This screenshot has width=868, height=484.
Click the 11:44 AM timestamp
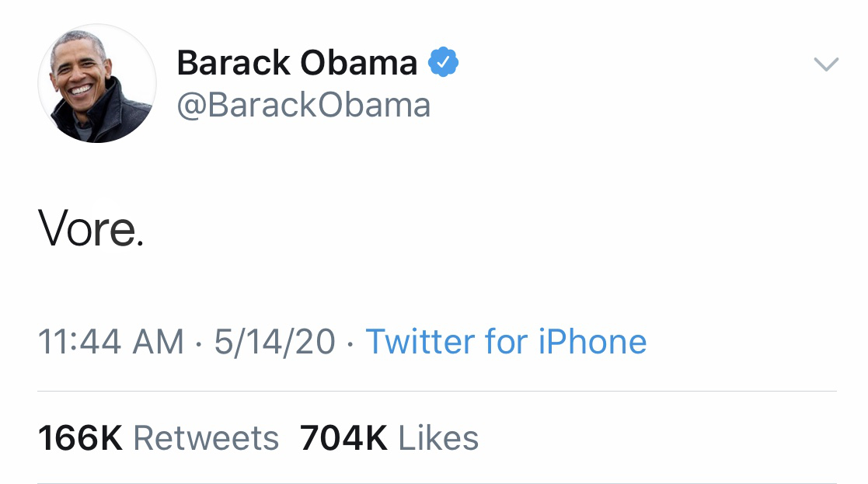110,342
